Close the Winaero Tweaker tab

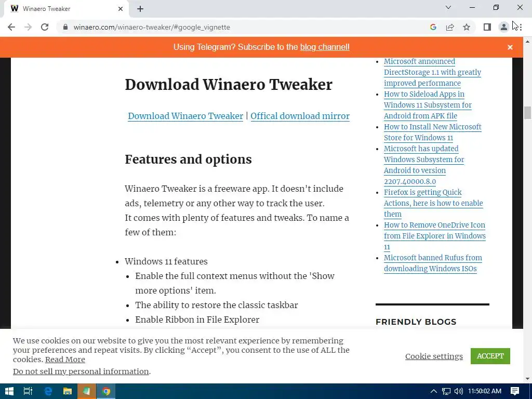pyautogui.click(x=121, y=9)
